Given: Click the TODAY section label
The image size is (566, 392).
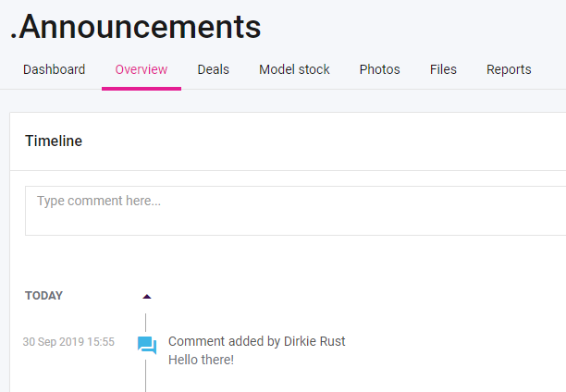Looking at the screenshot, I should [x=43, y=296].
